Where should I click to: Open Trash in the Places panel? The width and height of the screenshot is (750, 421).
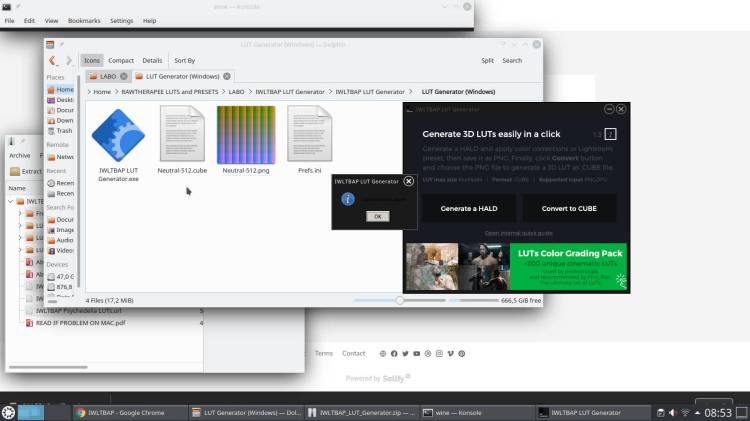click(60, 131)
